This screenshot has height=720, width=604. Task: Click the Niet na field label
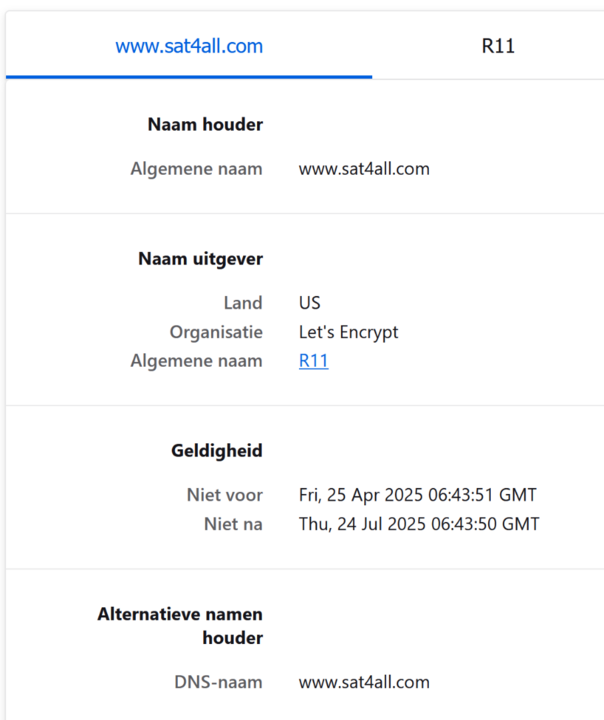pos(231,524)
